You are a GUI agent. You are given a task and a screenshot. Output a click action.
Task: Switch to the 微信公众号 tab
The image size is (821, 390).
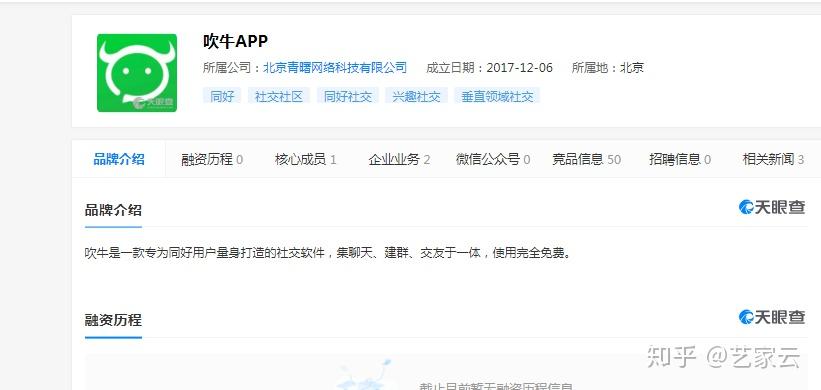point(493,160)
